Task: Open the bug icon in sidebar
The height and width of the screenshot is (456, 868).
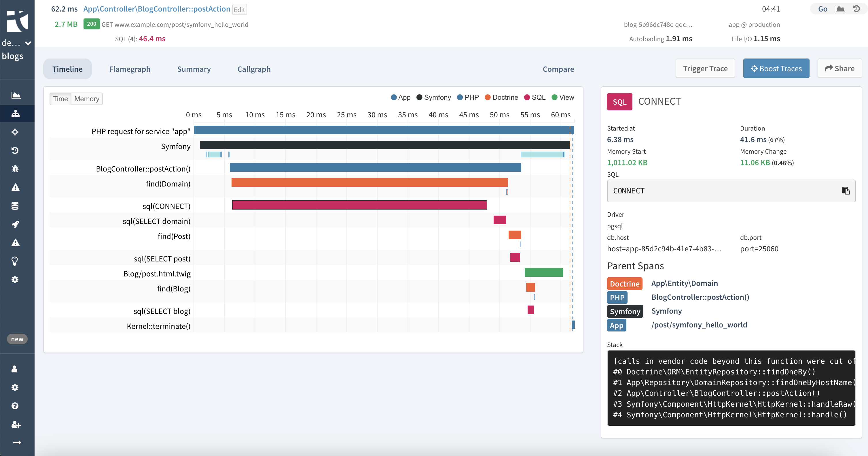Action: tap(15, 169)
